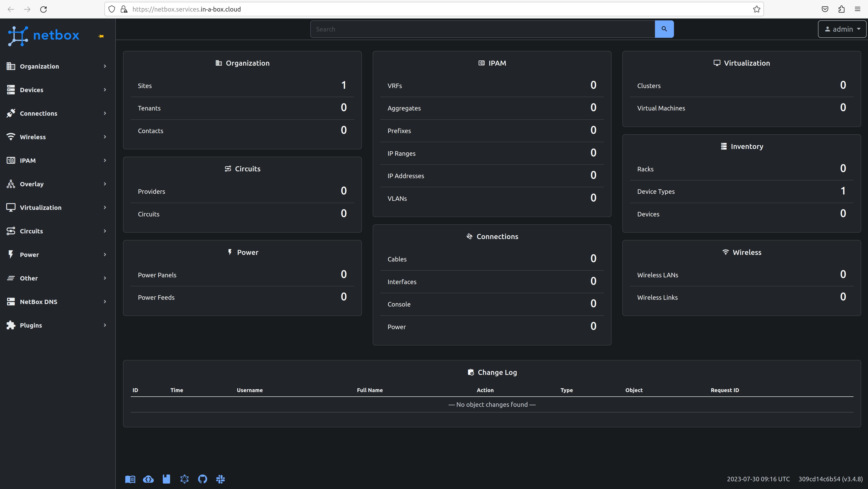
Task: Click the netbox logo in sidebar
Action: [44, 36]
